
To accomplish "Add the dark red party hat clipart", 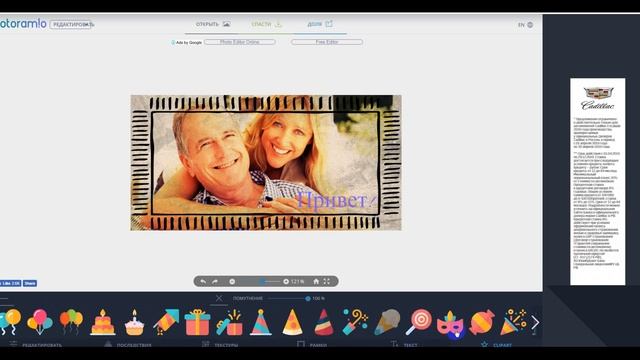I will point(324,322).
